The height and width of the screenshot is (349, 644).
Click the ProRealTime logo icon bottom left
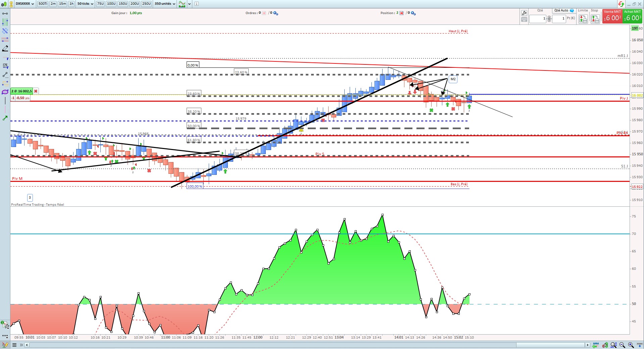tap(5, 345)
